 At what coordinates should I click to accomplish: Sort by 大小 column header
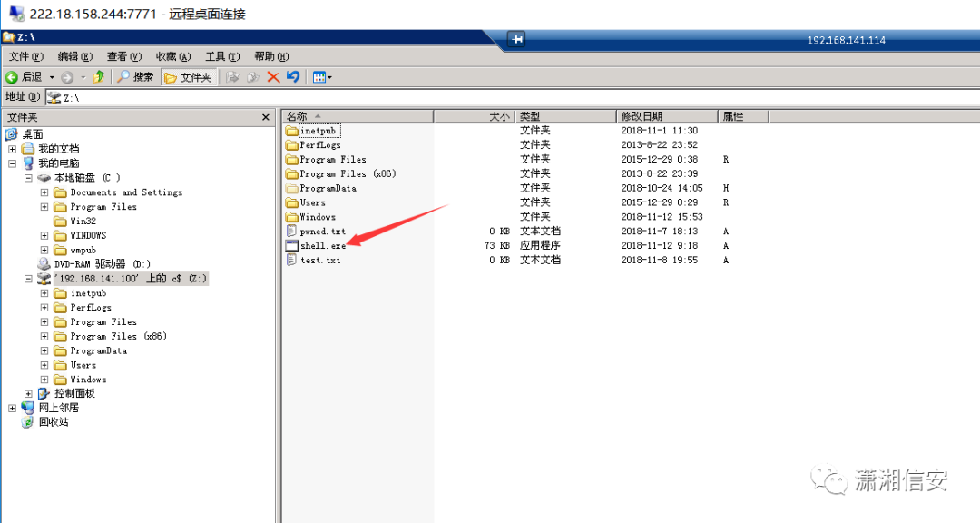coord(474,116)
